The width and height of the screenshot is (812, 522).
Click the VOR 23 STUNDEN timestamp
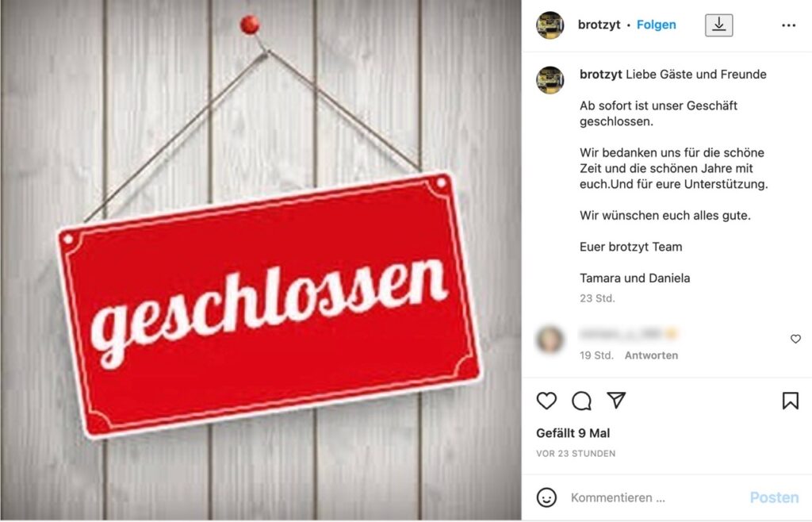coord(576,454)
